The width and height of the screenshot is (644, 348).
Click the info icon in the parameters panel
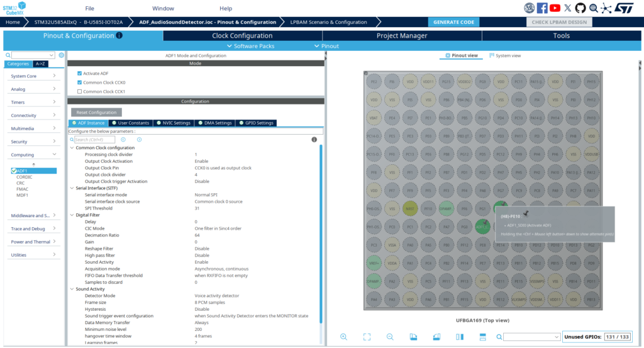tap(314, 140)
